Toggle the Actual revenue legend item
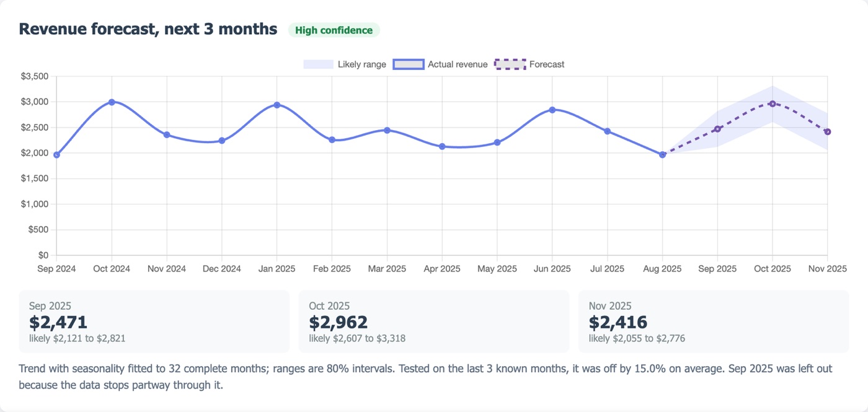This screenshot has height=412, width=868. [x=440, y=64]
